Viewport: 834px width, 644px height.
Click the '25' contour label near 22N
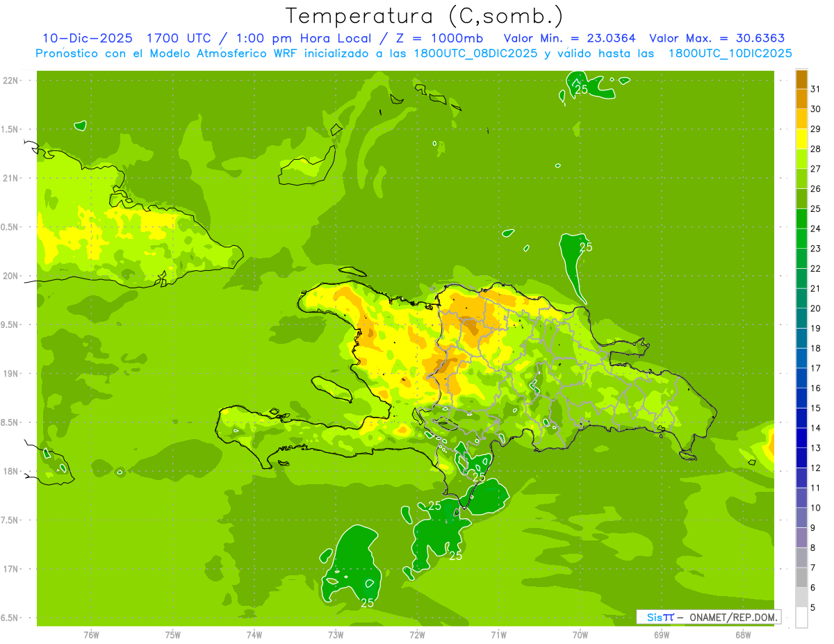coord(582,89)
